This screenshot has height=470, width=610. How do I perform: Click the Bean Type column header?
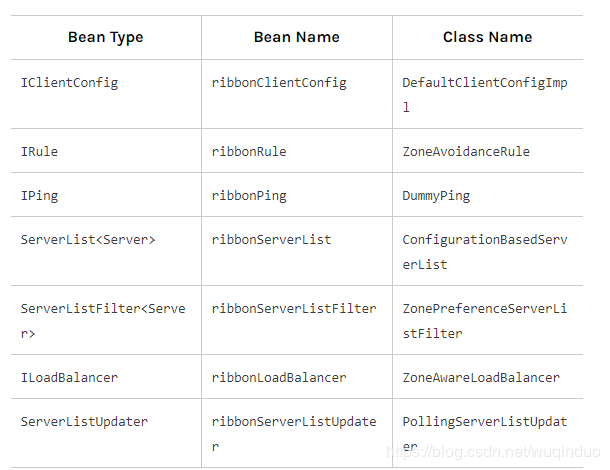point(105,37)
